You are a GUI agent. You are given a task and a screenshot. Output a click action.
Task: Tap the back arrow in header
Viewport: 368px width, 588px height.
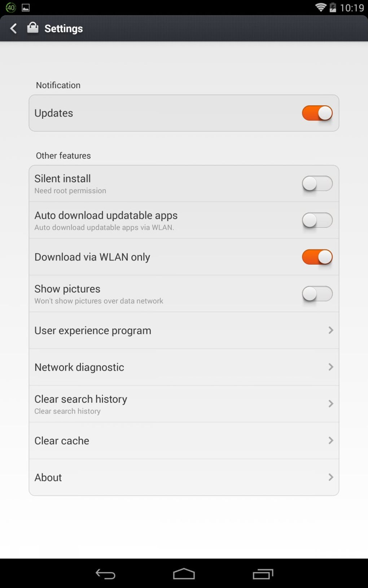click(14, 28)
